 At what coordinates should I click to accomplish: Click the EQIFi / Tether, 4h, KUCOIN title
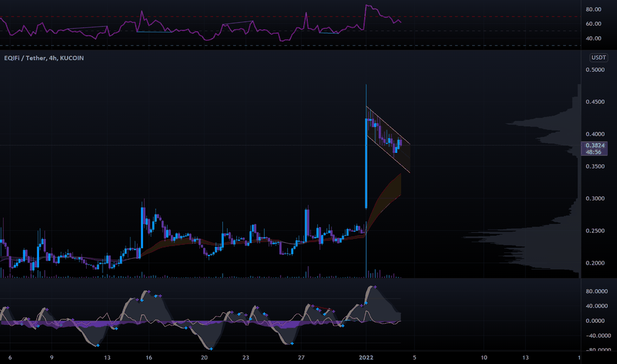[44, 58]
